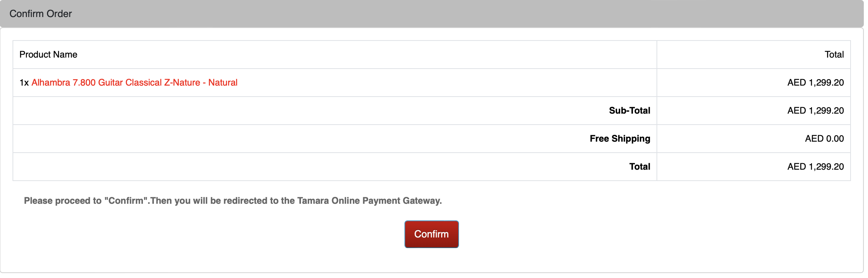Click the Total column header
The height and width of the screenshot is (278, 868).
834,55
